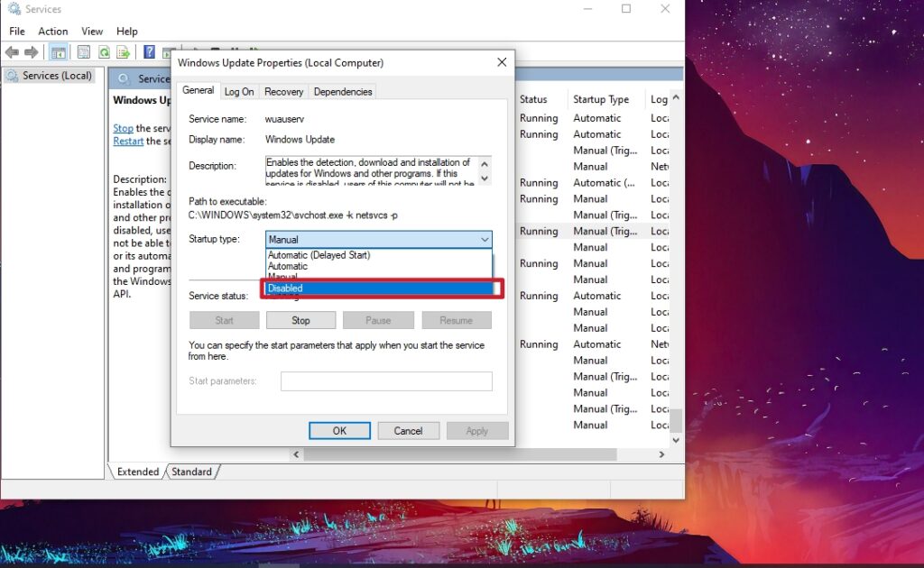Click the Back arrow in Services toolbar
Screen dimensions: 924x568
click(12, 52)
